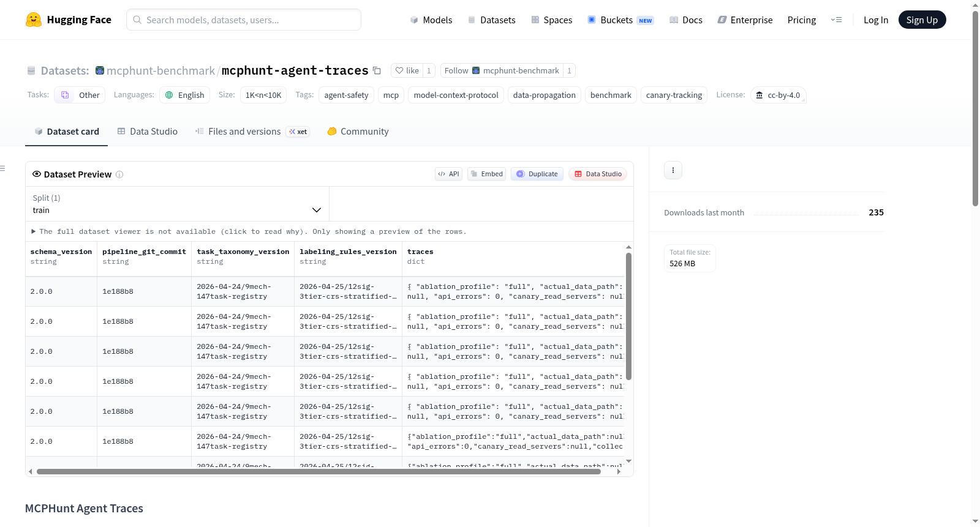Open the canary-tracking tag
Screen dimensions: 980x527
[x=674, y=95]
